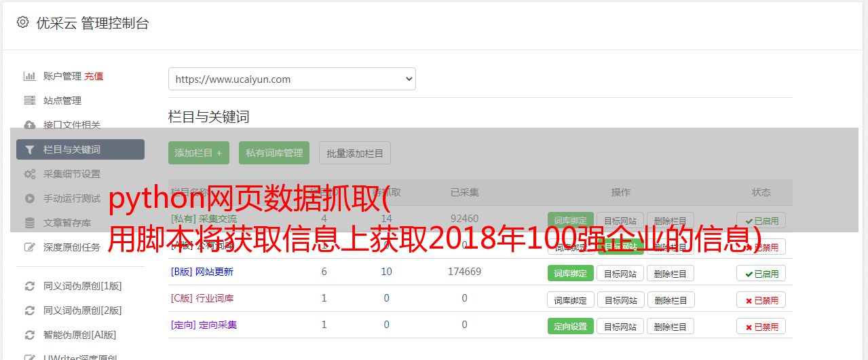Viewport: 868px width, 360px height.
Task: Click the 批量添加栏目 button
Action: click(x=355, y=153)
